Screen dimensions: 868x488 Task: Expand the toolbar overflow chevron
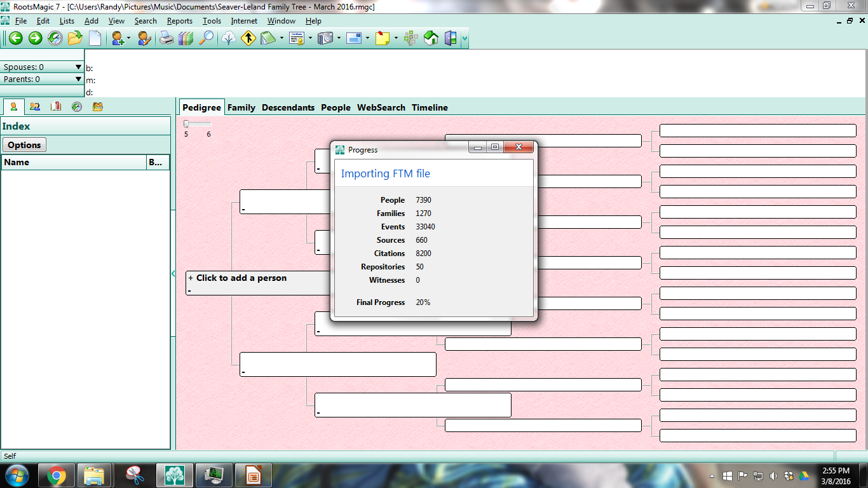tap(465, 39)
